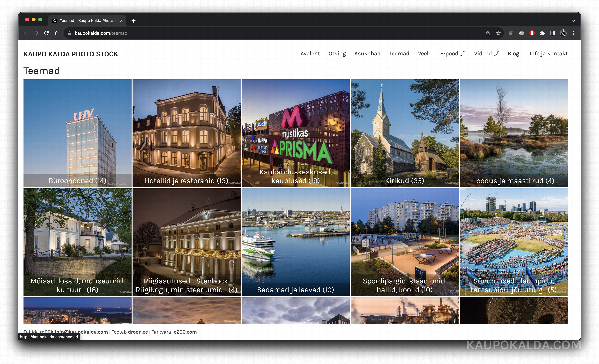Click the home icon in toolbar

click(57, 33)
